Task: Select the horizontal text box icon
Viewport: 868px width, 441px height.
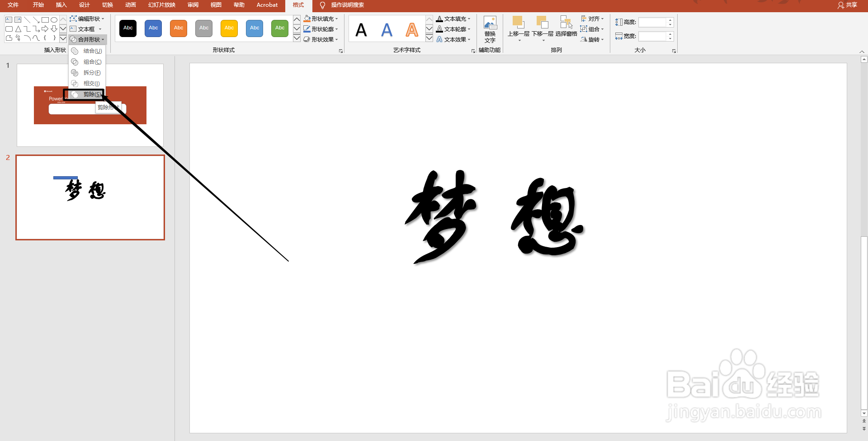Action: (9, 19)
